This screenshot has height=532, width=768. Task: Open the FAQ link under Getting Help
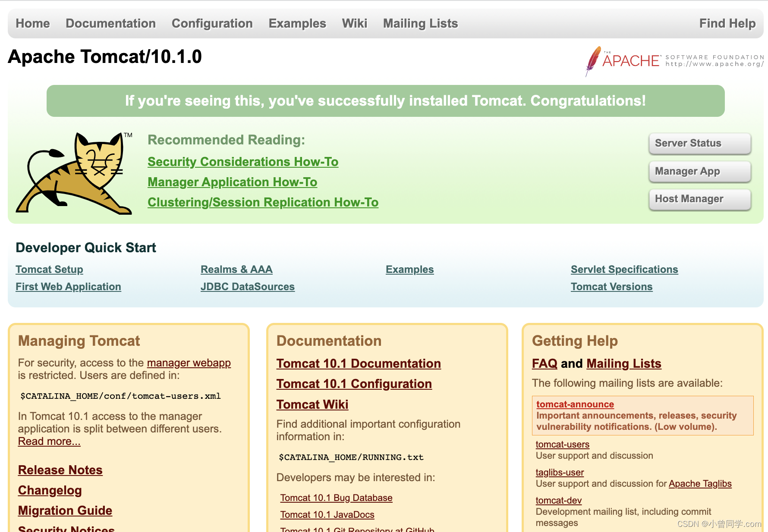tap(545, 363)
